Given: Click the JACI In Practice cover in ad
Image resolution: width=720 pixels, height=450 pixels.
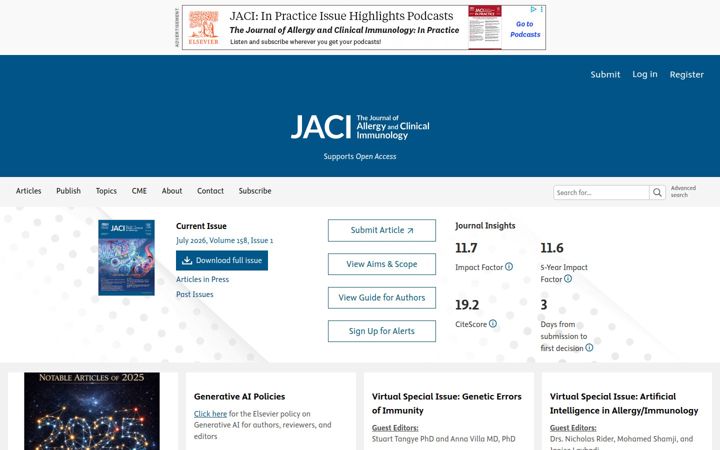Looking at the screenshot, I should click(x=485, y=28).
